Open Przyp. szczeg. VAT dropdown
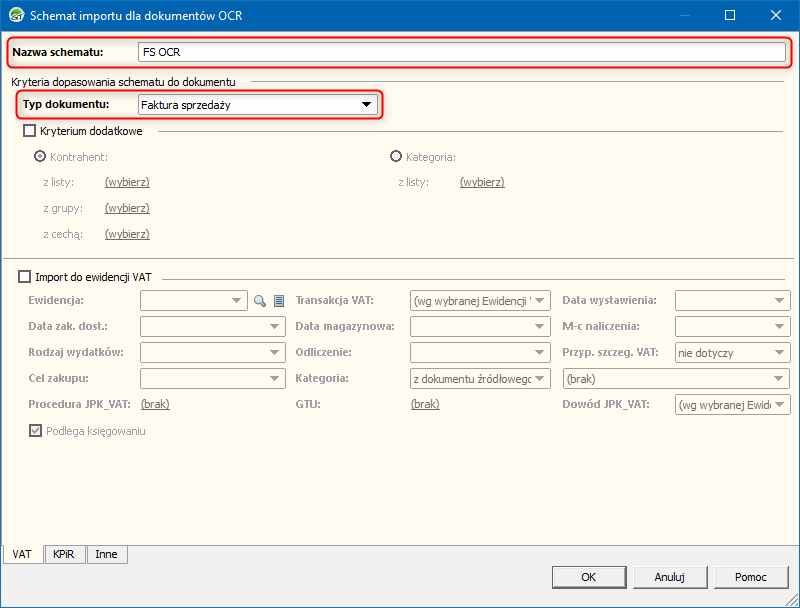Screen dimensions: 800x608 pyautogui.click(x=781, y=352)
